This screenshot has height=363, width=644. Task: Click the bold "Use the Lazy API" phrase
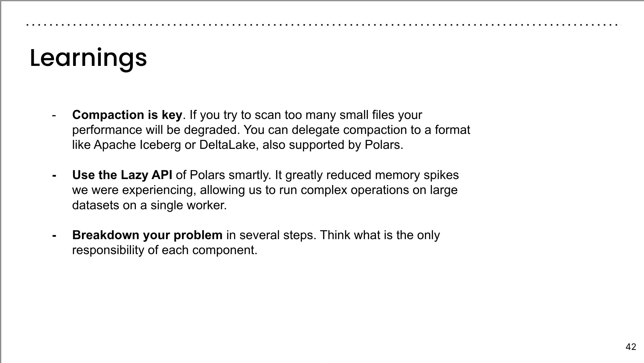pos(122,175)
